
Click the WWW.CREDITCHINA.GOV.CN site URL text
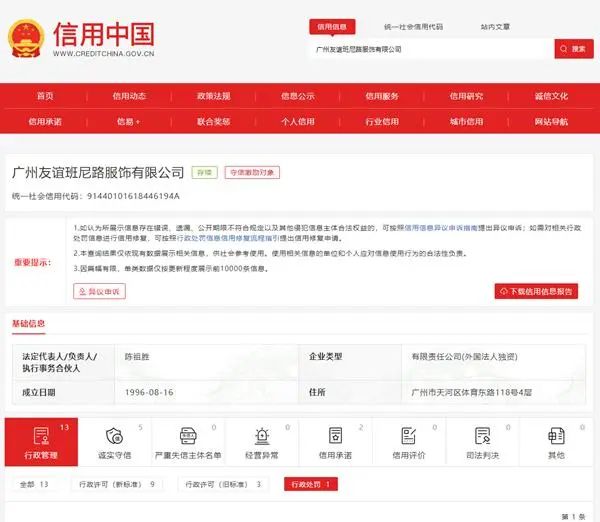click(104, 54)
